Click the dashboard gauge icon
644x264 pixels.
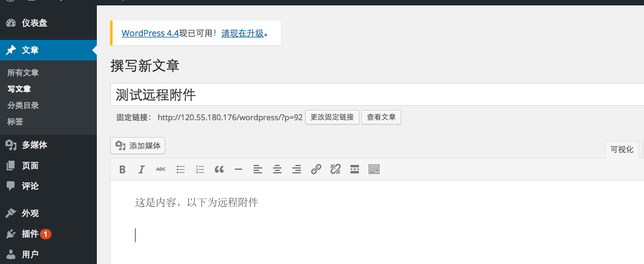click(11, 23)
